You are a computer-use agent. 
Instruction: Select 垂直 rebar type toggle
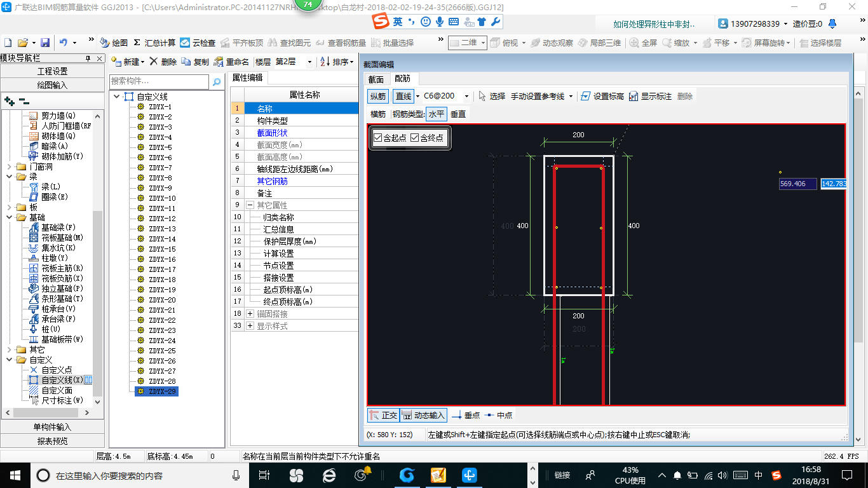[458, 114]
